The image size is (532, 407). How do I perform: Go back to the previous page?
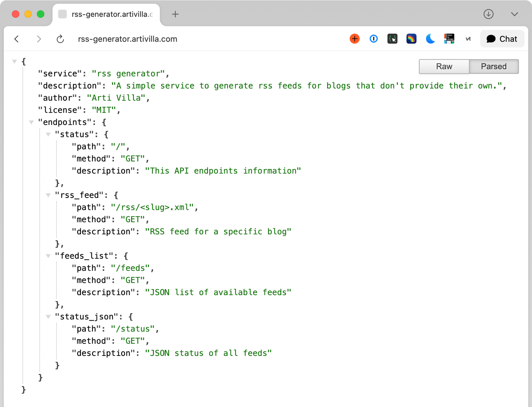(x=17, y=39)
